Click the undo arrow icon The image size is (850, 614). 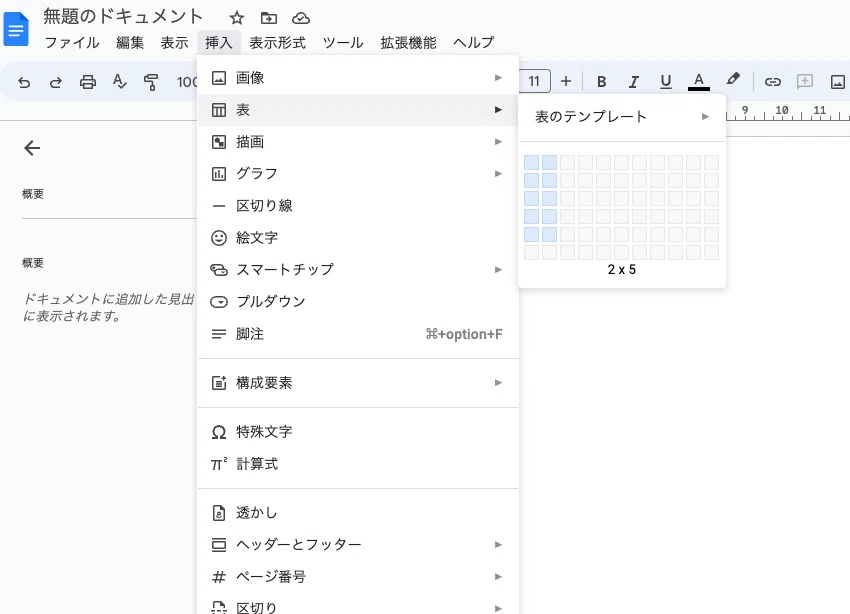24,82
